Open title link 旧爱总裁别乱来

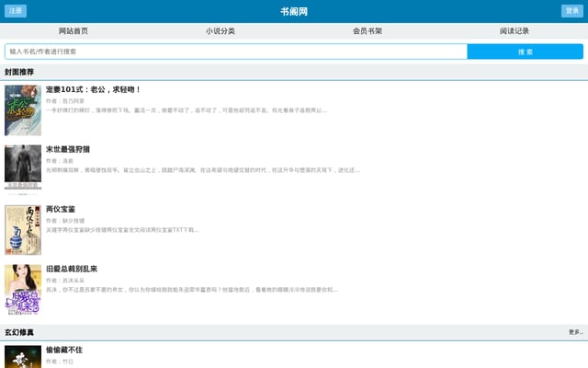coord(72,269)
